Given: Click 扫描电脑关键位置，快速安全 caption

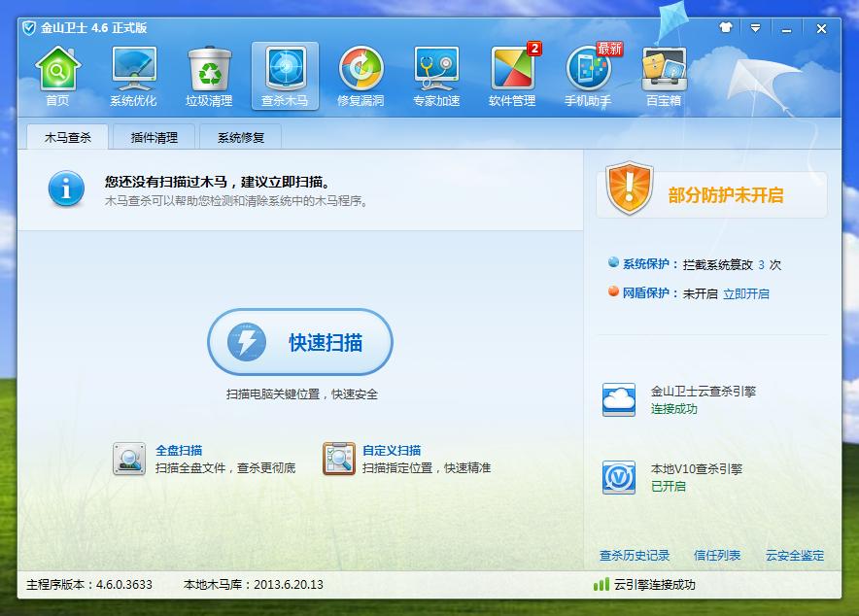Looking at the screenshot, I should coord(302,394).
